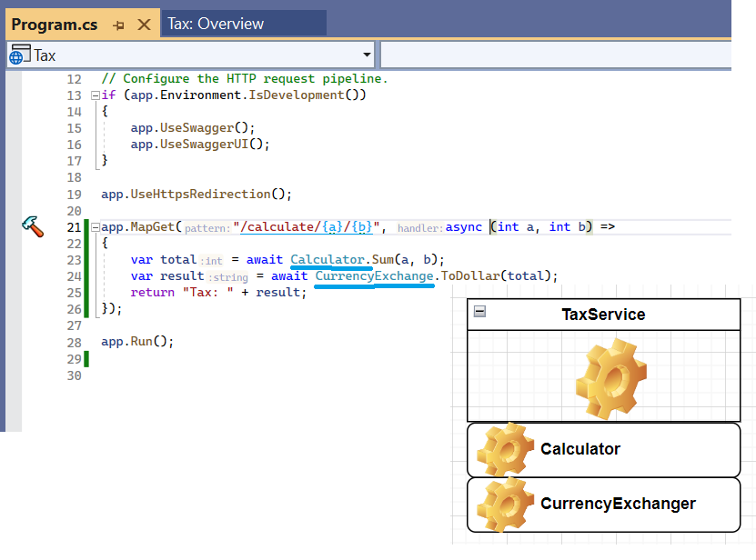Viewport: 756px width, 560px height.
Task: Pin the Program.cs tab
Action: coord(118,25)
